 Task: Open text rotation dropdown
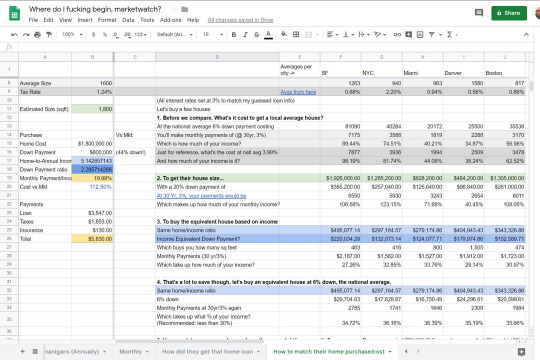coord(380,34)
